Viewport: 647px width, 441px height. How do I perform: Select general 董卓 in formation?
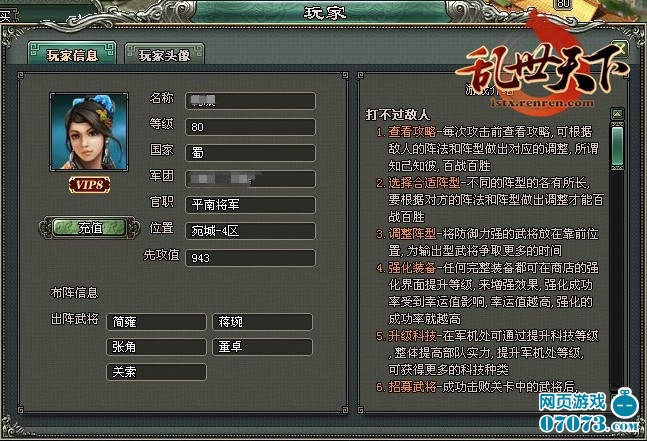[262, 347]
